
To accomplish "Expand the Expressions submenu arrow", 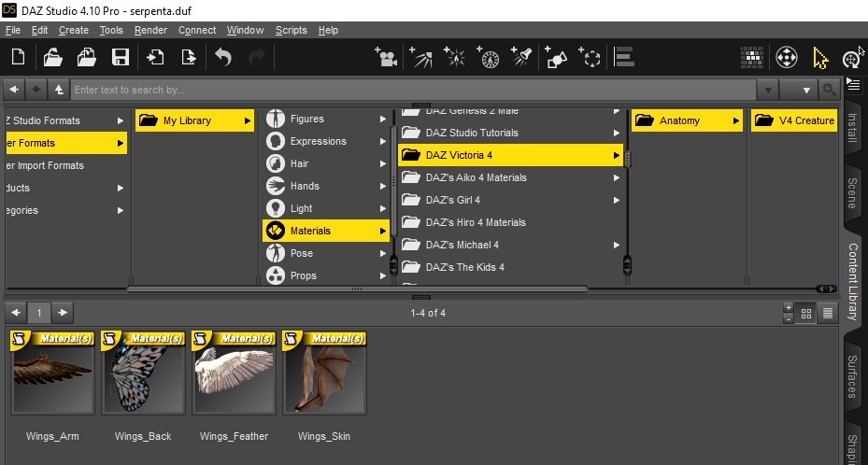I will coord(382,142).
